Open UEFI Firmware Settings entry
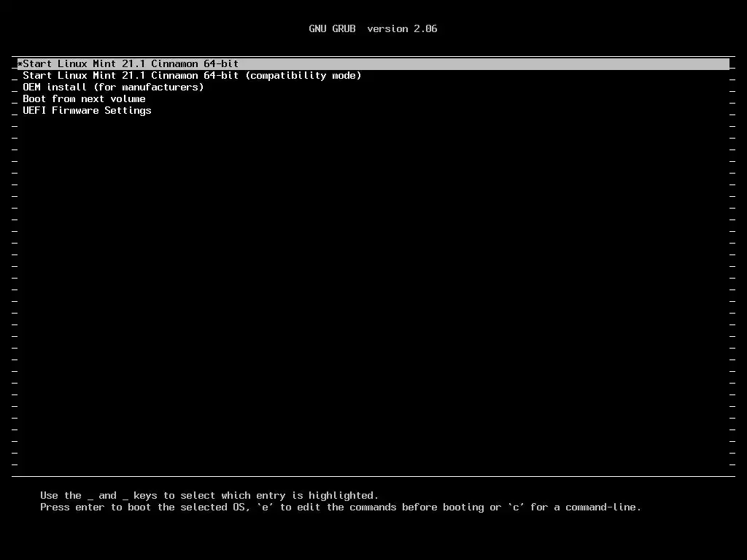This screenshot has height=560, width=747. tap(88, 111)
